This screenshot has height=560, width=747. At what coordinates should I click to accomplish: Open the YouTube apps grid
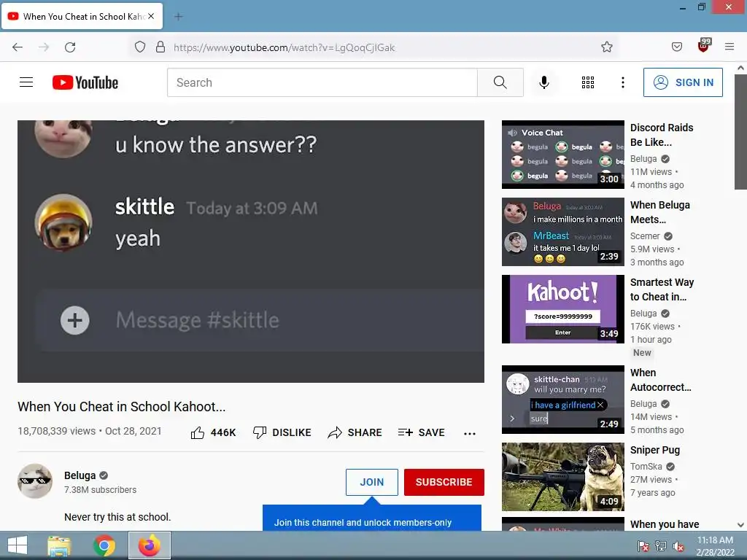click(x=588, y=82)
